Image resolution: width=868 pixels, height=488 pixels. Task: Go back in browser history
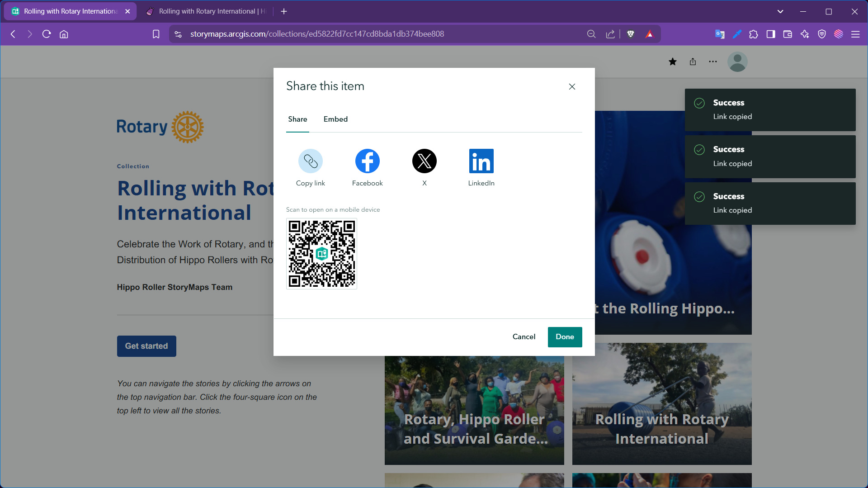(13, 34)
